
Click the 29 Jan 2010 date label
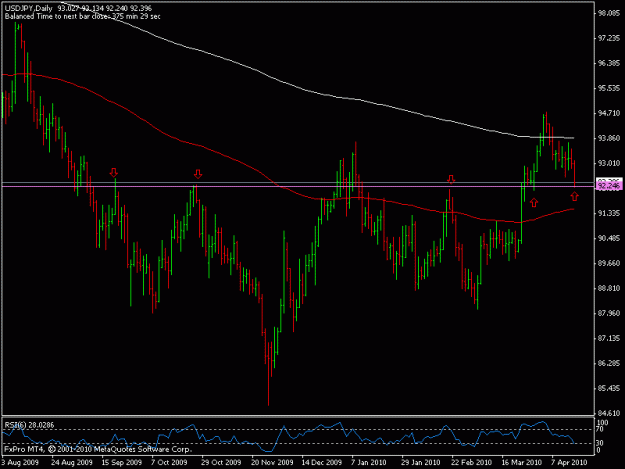pyautogui.click(x=421, y=463)
